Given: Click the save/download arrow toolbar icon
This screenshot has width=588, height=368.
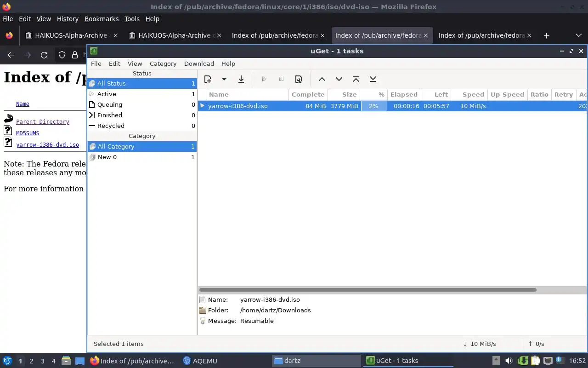Looking at the screenshot, I should click(x=241, y=79).
